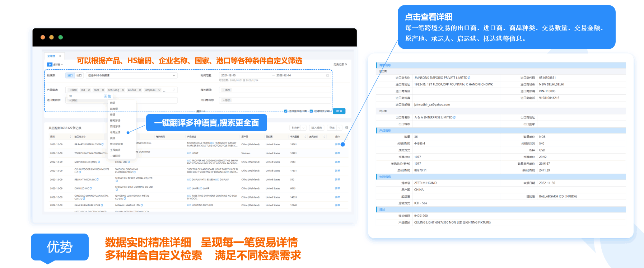Click calendar icon in date range field
The height and width of the screenshot is (268, 644).
click(327, 75)
